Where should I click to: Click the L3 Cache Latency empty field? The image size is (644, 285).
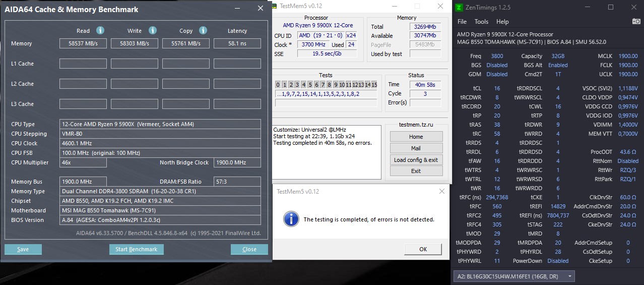[237, 104]
